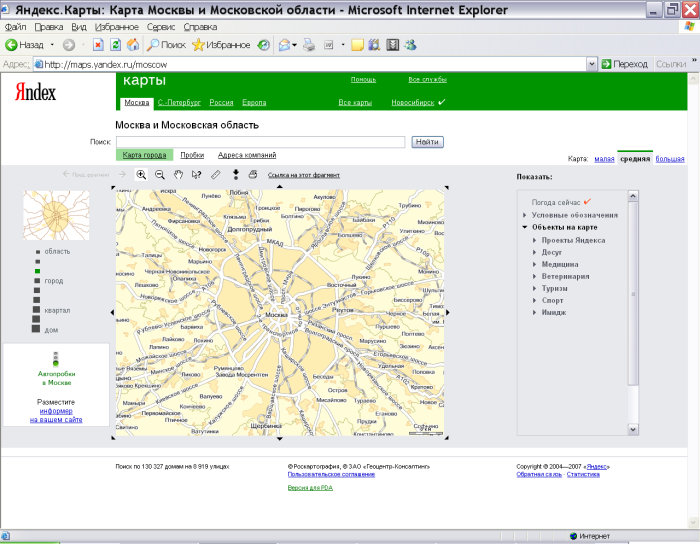Open browser Поиск search tool

(x=166, y=45)
